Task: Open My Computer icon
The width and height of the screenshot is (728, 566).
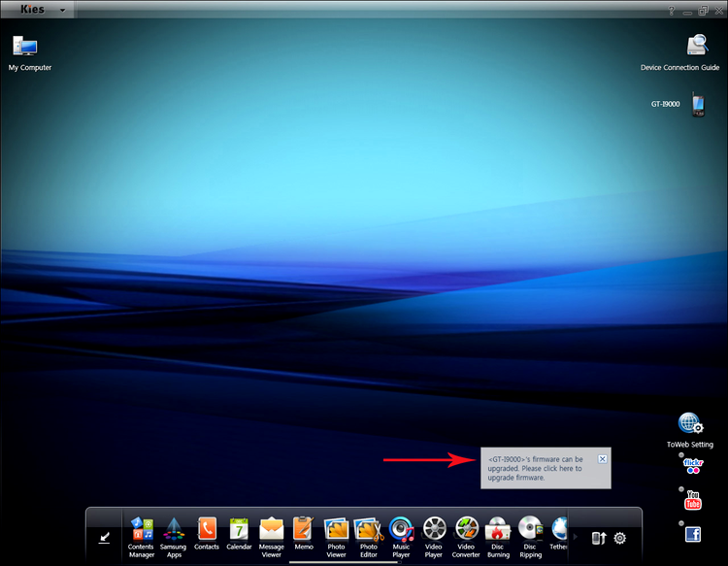Action: point(25,46)
